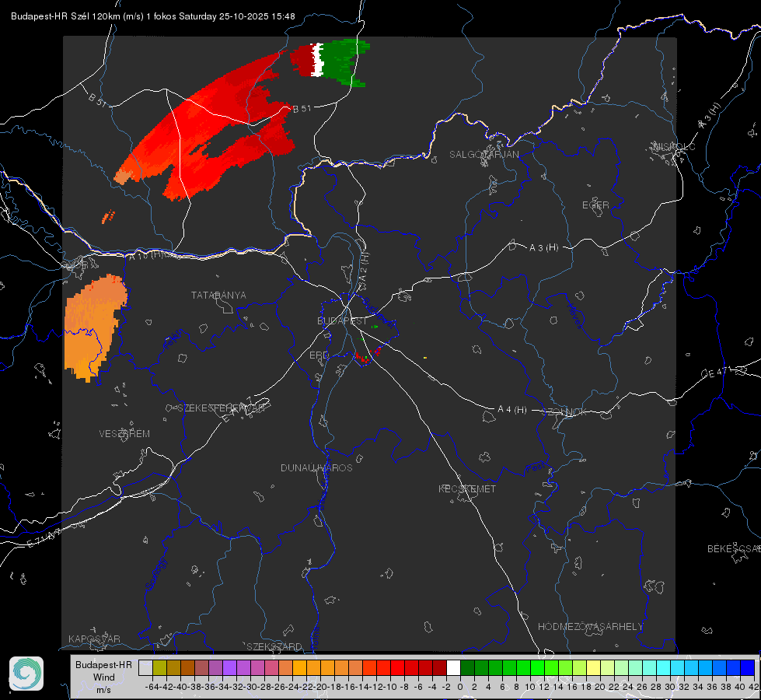Pick the dark red swatch between -4 and -2
Viewport: 761px width, 700px height.
coord(439,667)
